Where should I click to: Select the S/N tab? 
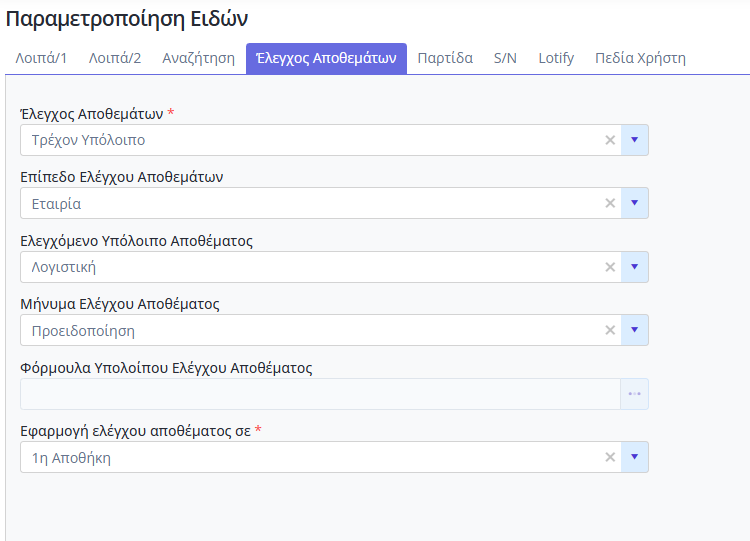click(x=505, y=58)
